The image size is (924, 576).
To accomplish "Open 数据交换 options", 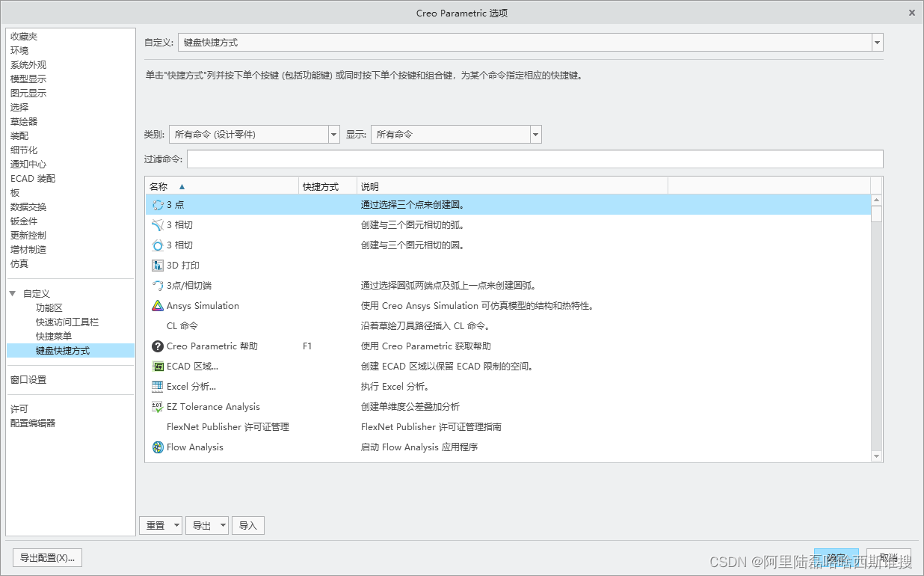I will 28,206.
